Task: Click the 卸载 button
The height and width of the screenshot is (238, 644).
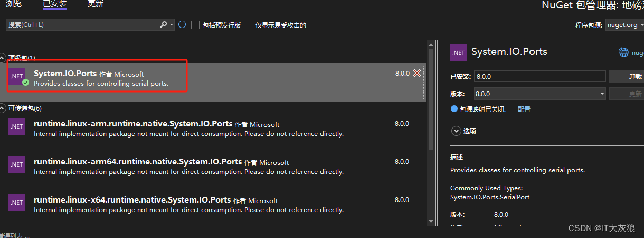Action: [x=627, y=76]
